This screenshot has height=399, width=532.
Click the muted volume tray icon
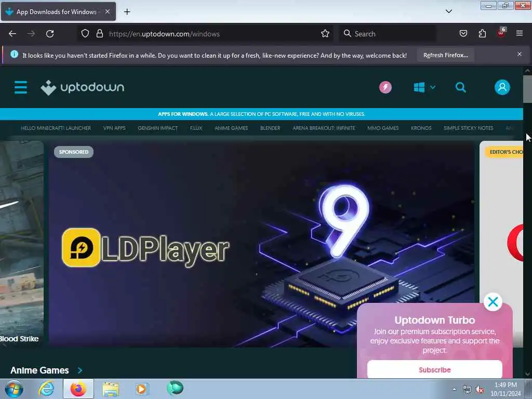tap(480, 390)
